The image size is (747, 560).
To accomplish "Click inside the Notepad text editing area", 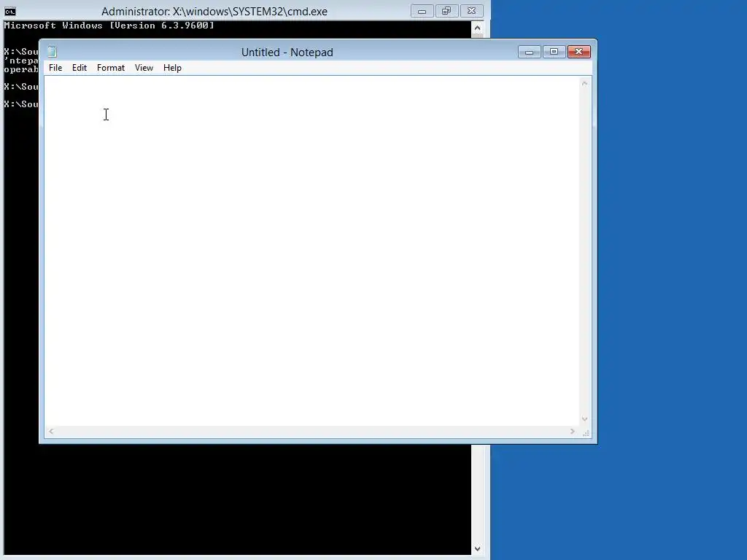I will pos(311,251).
